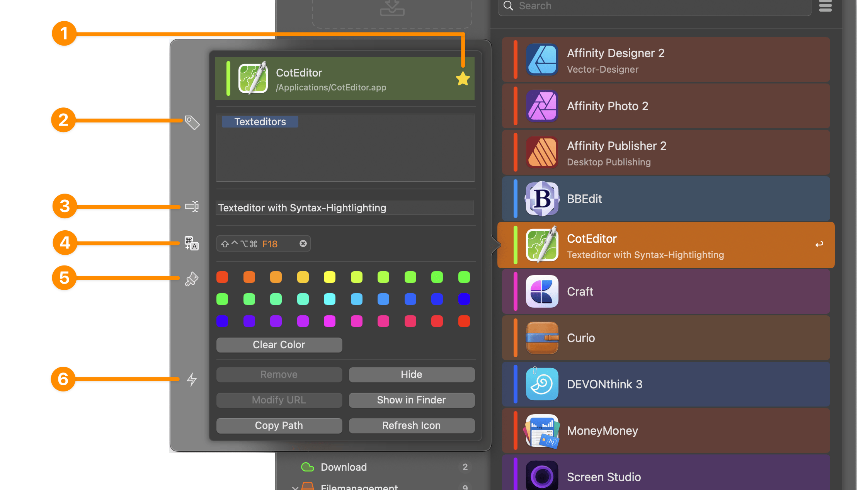
Task: Click the green cloud Download icon
Action: click(x=308, y=467)
